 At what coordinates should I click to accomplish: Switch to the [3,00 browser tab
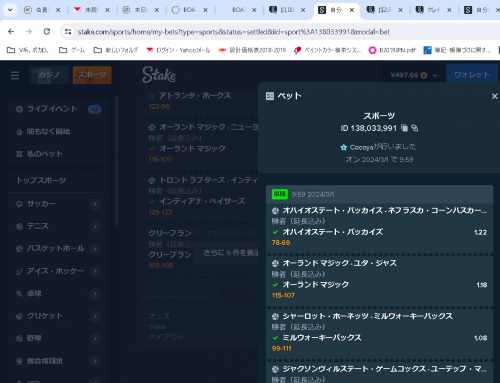coord(288,10)
